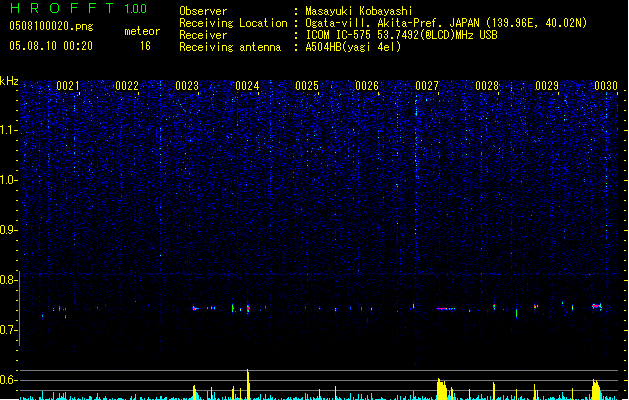The height and width of the screenshot is (400, 629).
Task: Click time marker 0022
Action: click(127, 86)
